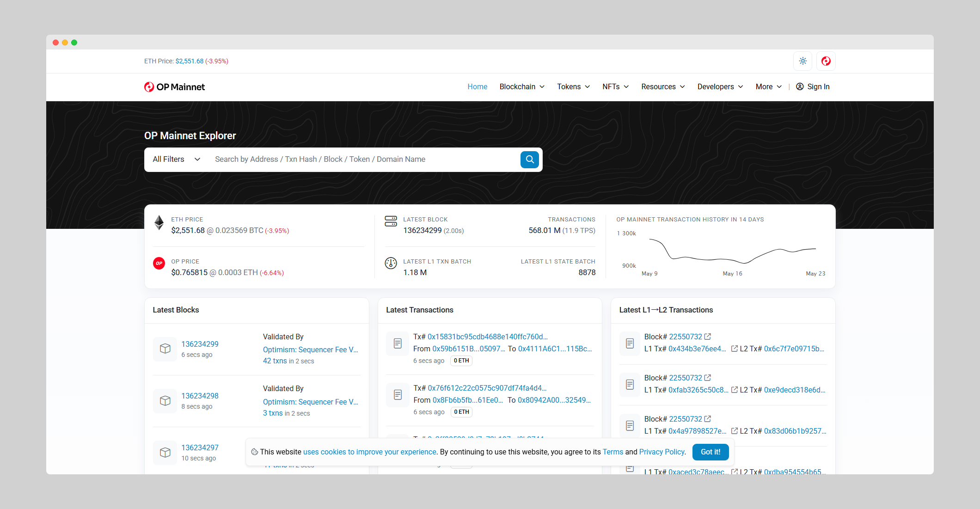Expand the Tokens dropdown menu
Image resolution: width=980 pixels, height=509 pixels.
tap(573, 87)
